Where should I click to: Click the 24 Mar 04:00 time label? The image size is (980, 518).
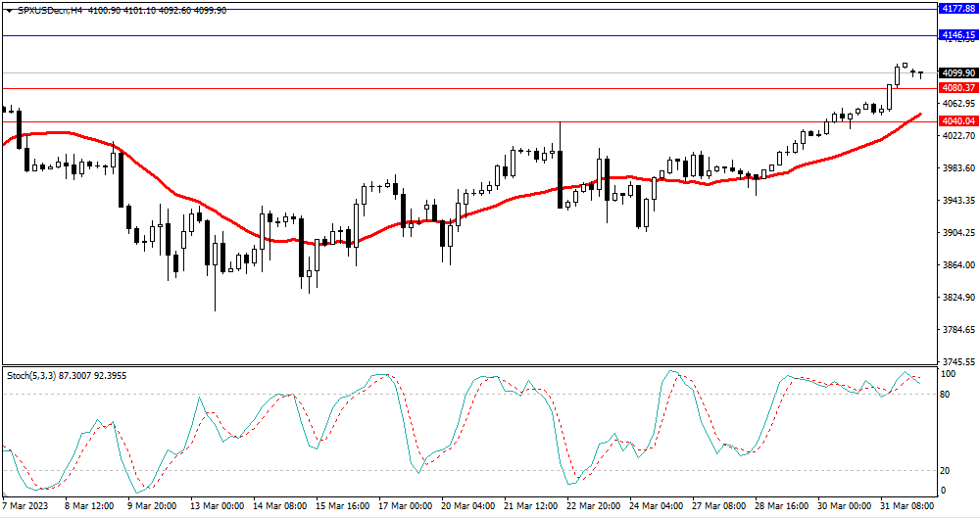(x=656, y=505)
